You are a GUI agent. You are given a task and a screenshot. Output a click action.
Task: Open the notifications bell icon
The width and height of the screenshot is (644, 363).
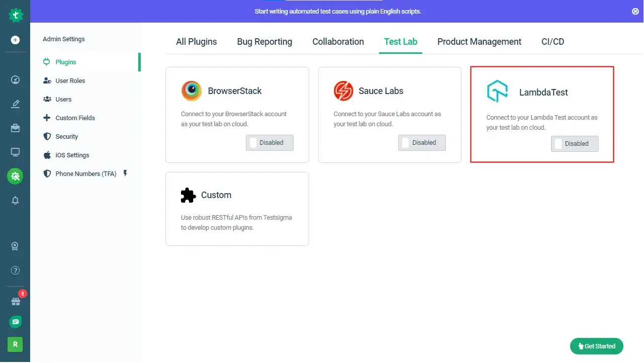[x=15, y=200]
